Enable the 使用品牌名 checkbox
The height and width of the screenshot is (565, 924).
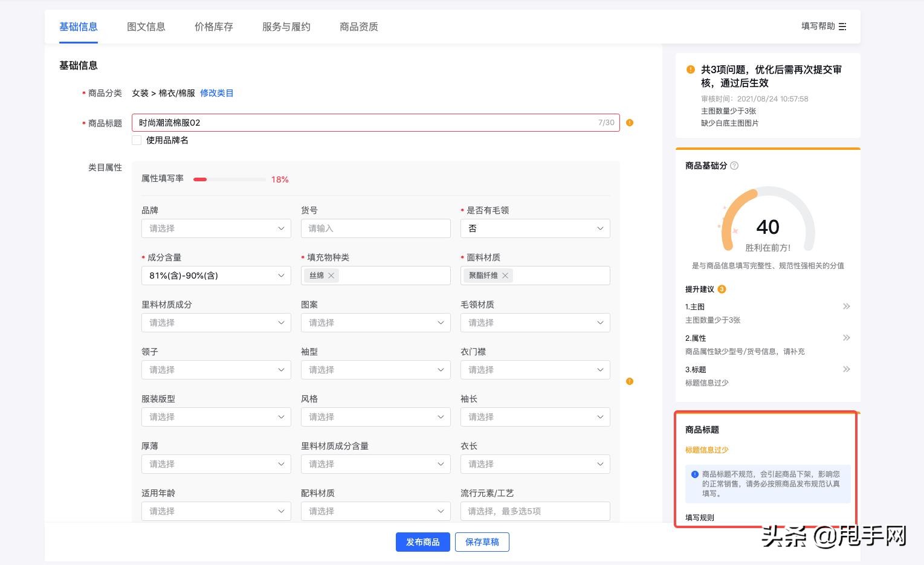[137, 140]
